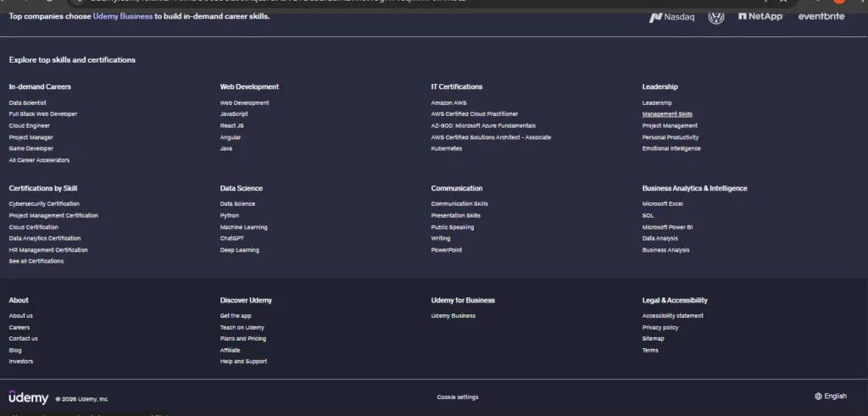Open the Data Scientist career link
Viewport: 868px width, 416px height.
[28, 103]
